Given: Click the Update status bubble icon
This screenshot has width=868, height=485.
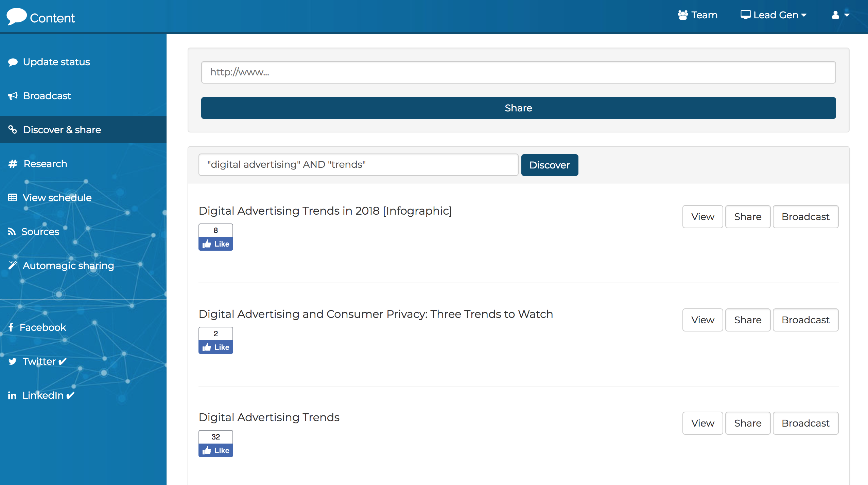Looking at the screenshot, I should (x=13, y=62).
